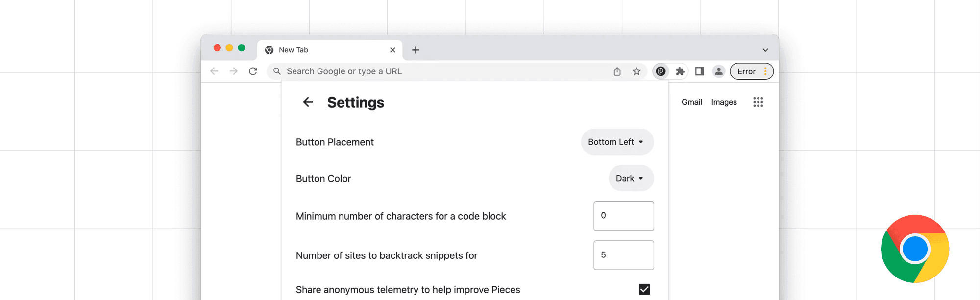Focus the minimum characters input field
The image size is (980, 300).
pyautogui.click(x=623, y=216)
